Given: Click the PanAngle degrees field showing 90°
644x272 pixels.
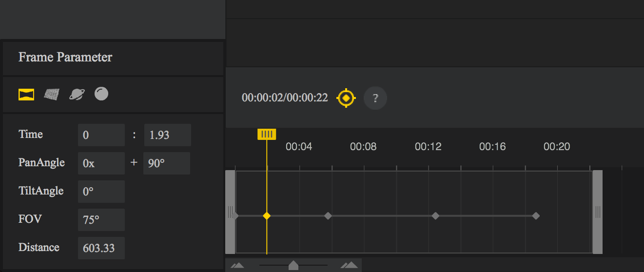Looking at the screenshot, I should click(x=166, y=163).
